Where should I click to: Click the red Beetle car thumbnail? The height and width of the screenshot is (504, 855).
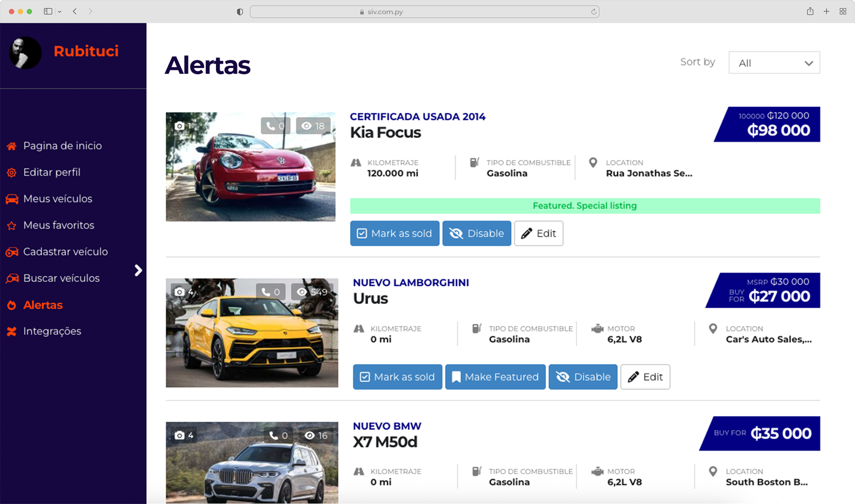(x=251, y=167)
